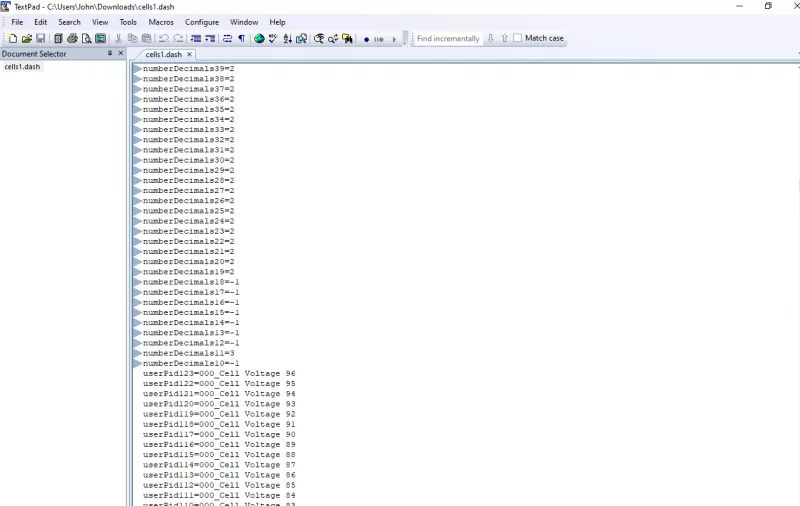Enable the Match case checkbox
The image size is (800, 506).
click(x=518, y=38)
